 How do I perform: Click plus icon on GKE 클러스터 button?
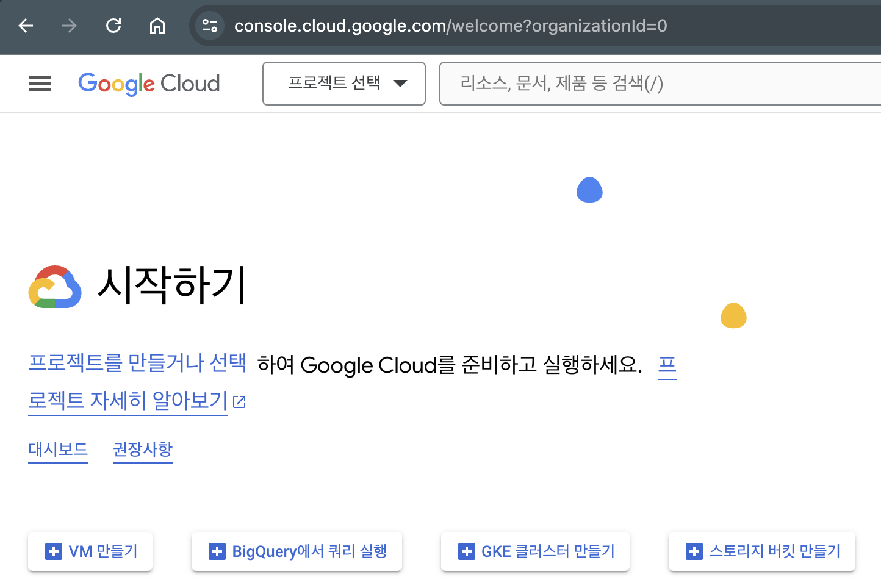467,551
